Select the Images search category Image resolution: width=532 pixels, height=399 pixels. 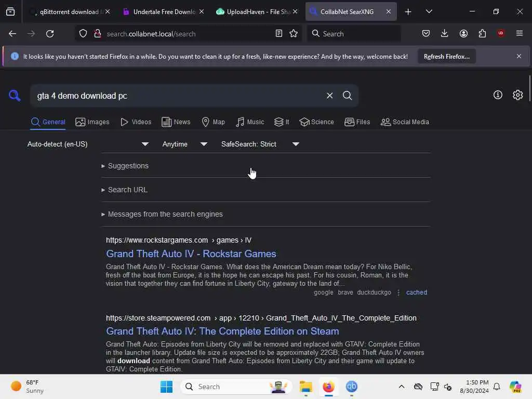coord(92,122)
